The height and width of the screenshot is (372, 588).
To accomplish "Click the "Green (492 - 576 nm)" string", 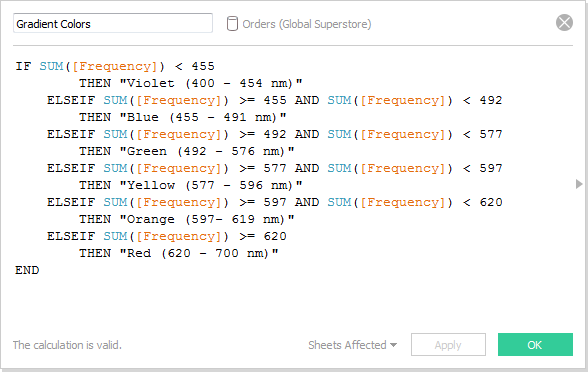I will point(207,151).
